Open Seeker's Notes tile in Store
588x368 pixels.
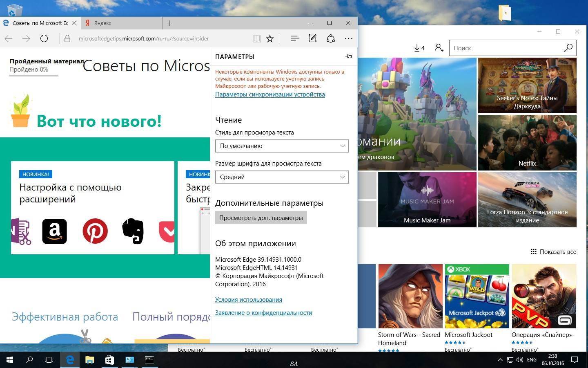pyautogui.click(x=527, y=85)
